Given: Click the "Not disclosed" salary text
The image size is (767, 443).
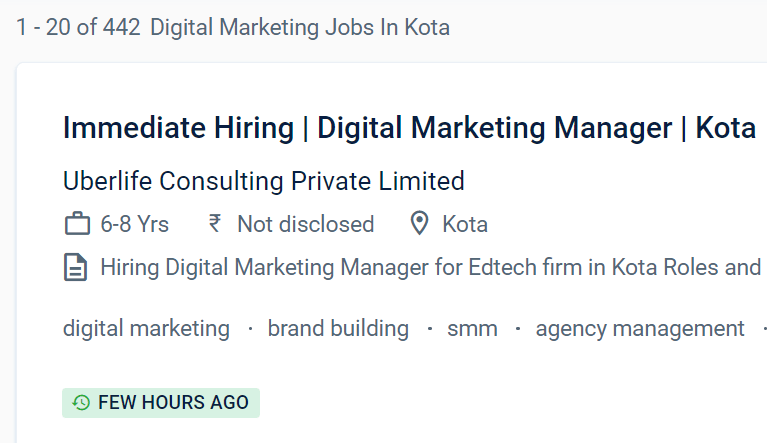Looking at the screenshot, I should pos(305,224).
